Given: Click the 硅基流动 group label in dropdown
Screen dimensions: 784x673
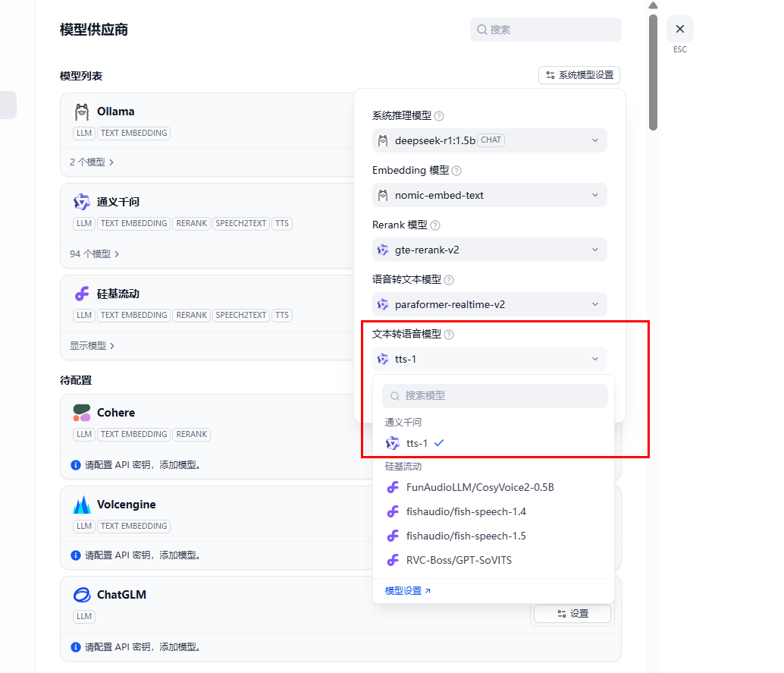Looking at the screenshot, I should coord(403,467).
